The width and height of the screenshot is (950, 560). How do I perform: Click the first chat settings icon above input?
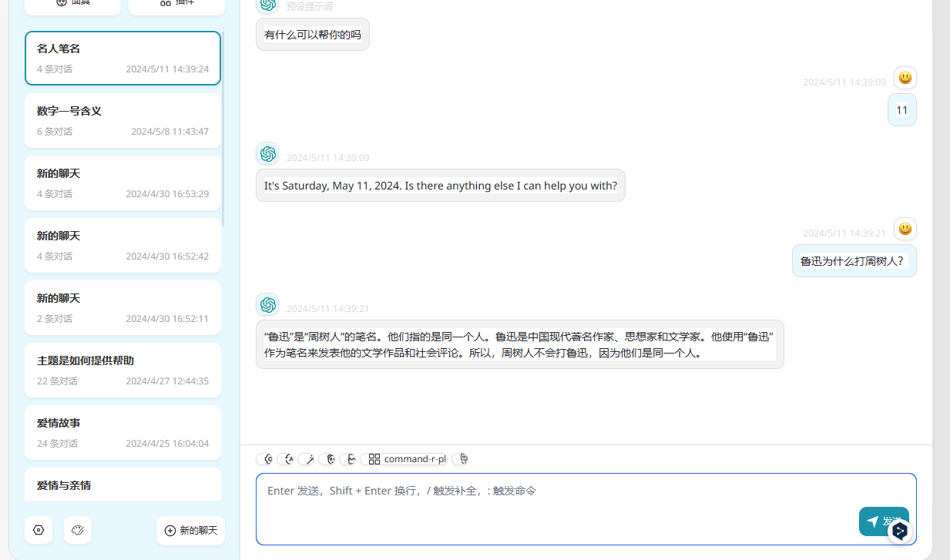tap(266, 459)
